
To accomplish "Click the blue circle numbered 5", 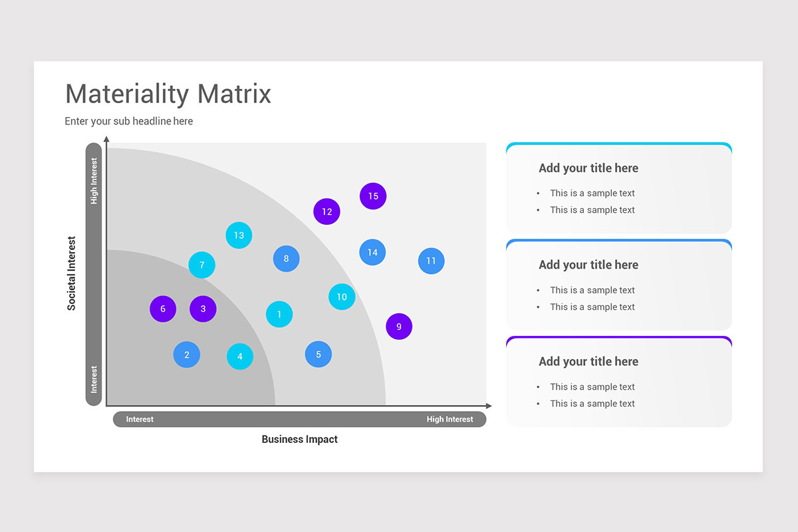I will pyautogui.click(x=319, y=354).
